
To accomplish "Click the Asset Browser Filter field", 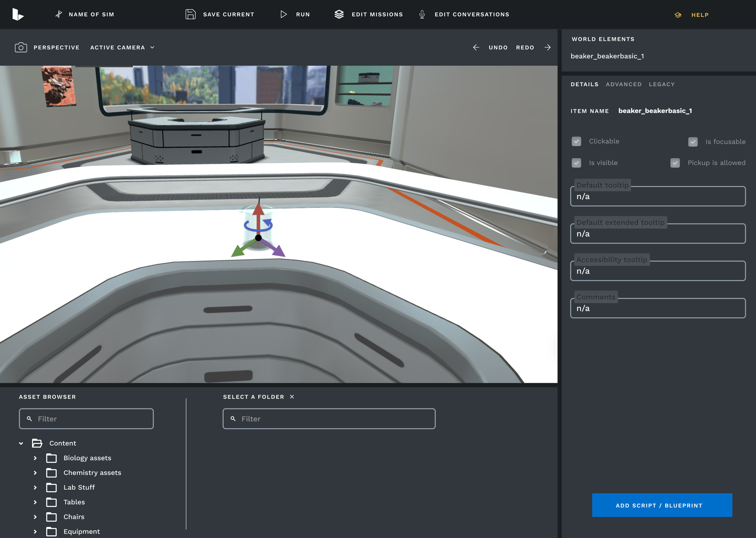I will [86, 419].
